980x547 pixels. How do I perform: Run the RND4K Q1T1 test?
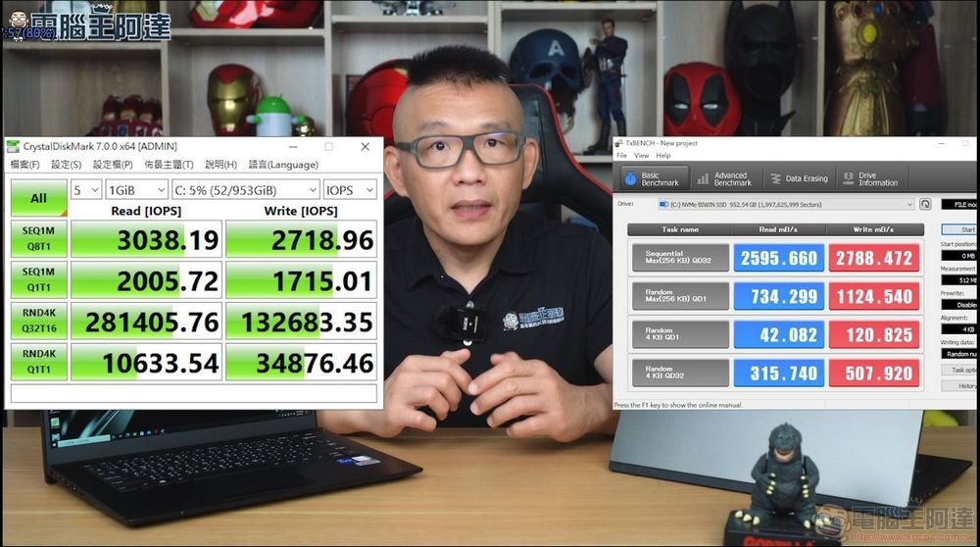click(x=38, y=362)
